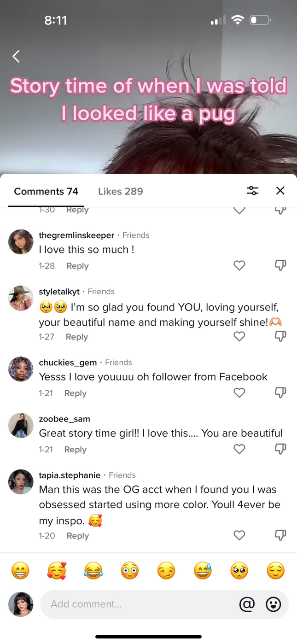Tap the @ mention icon
This screenshot has height=644, width=297.
(247, 604)
